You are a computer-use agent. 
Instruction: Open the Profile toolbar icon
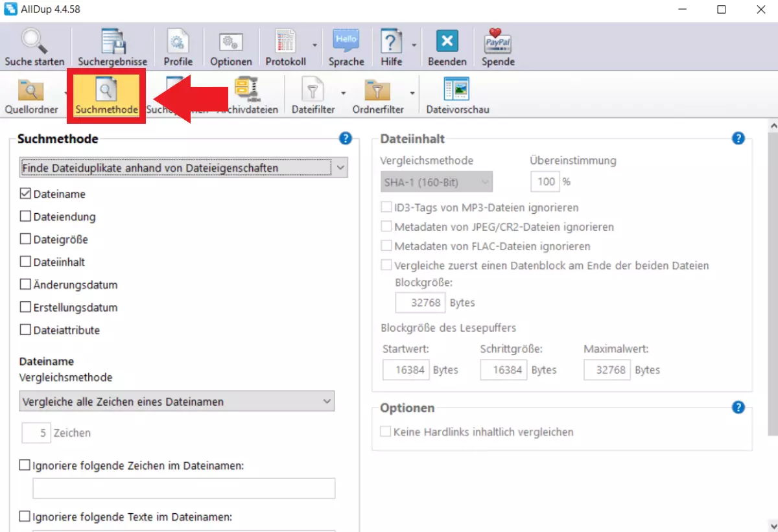pyautogui.click(x=178, y=43)
